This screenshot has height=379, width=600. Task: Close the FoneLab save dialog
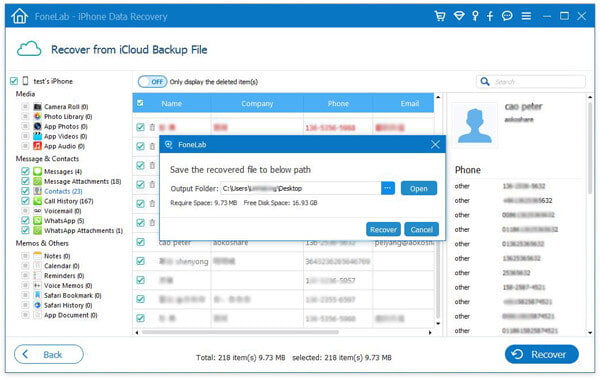click(x=435, y=144)
